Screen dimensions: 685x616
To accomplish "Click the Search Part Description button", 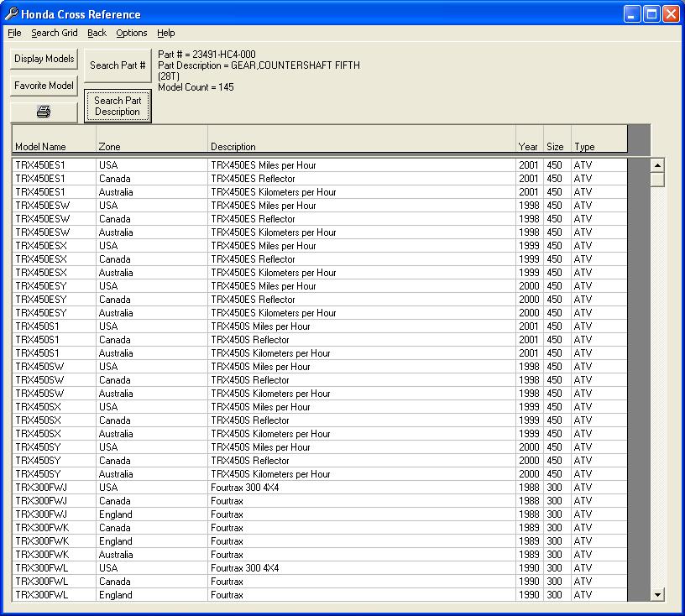I will coord(117,106).
